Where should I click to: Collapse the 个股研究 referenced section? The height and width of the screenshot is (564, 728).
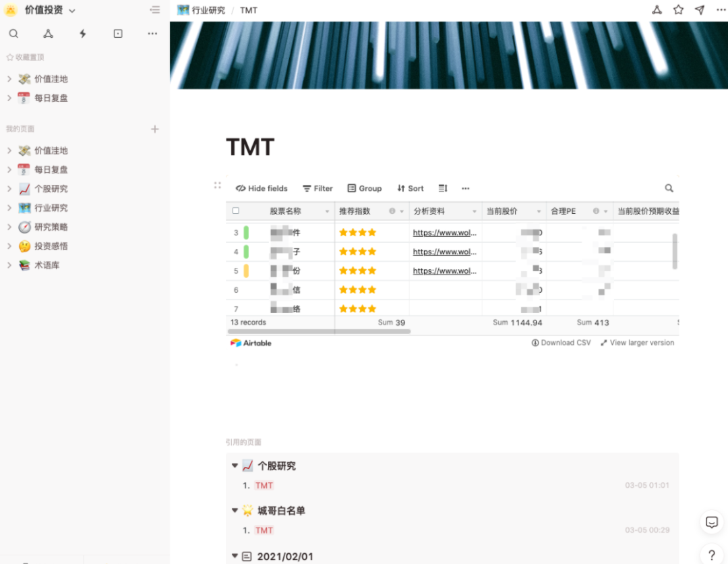pyautogui.click(x=235, y=465)
